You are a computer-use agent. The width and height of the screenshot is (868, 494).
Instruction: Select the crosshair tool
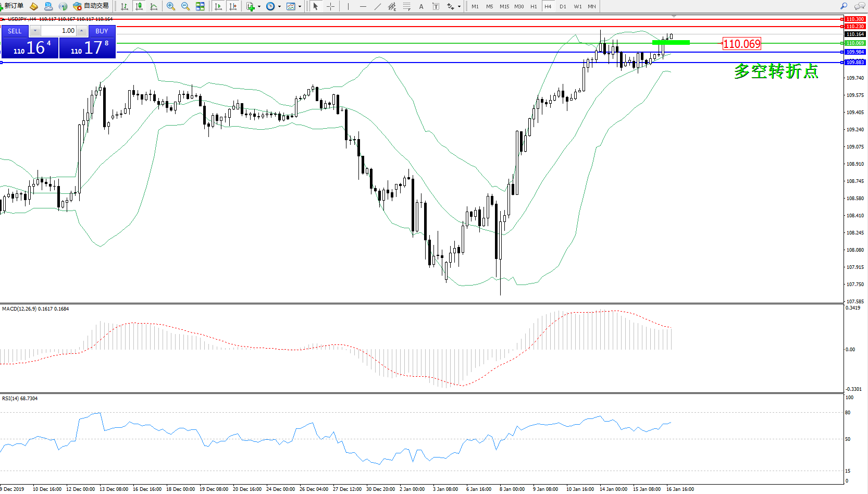[x=330, y=6]
